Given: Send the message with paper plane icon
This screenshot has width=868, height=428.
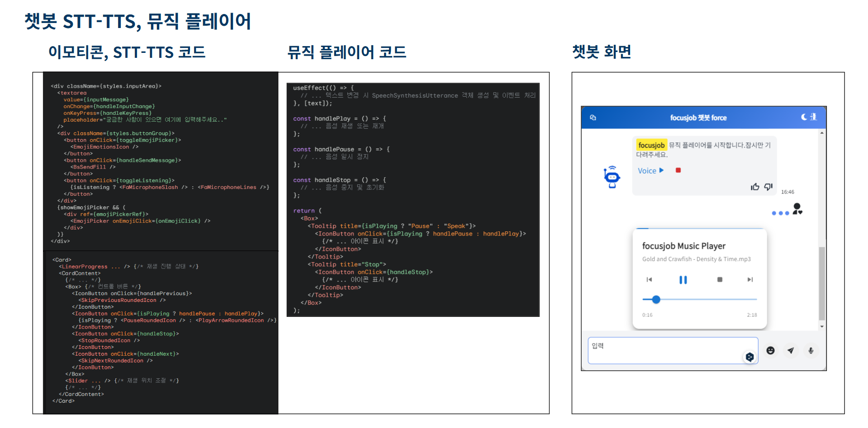Looking at the screenshot, I should point(791,350).
